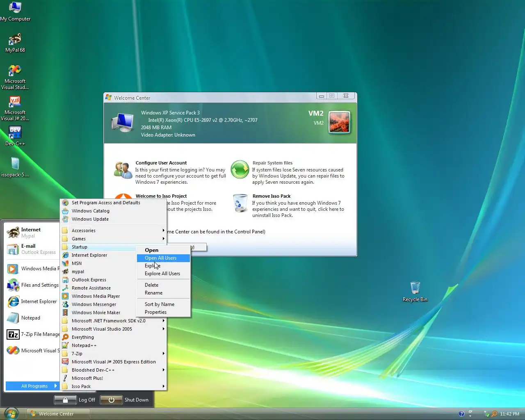Click the help question mark tray icon

(461, 414)
